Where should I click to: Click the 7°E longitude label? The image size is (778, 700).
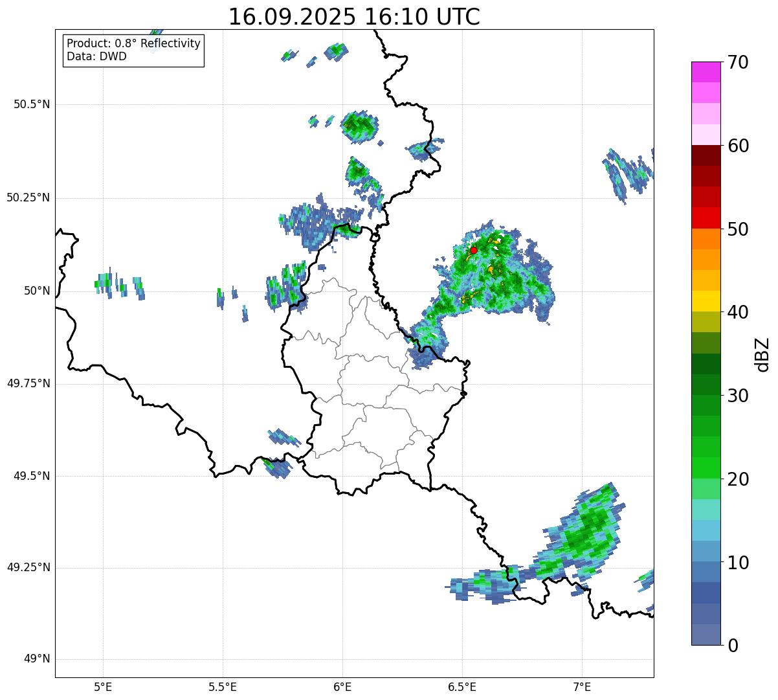582,686
